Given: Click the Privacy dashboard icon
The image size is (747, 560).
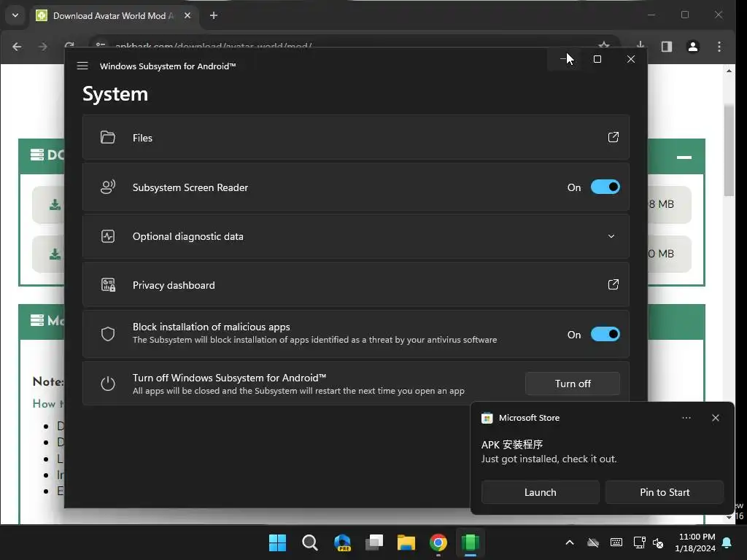Looking at the screenshot, I should 108,285.
